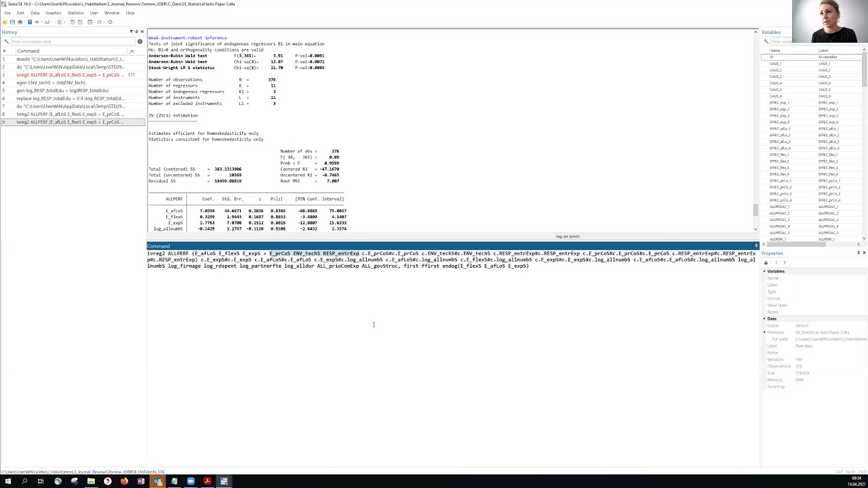Click the Clear –more– condition toolbar icon
The height and width of the screenshot is (488, 868).
(x=99, y=22)
